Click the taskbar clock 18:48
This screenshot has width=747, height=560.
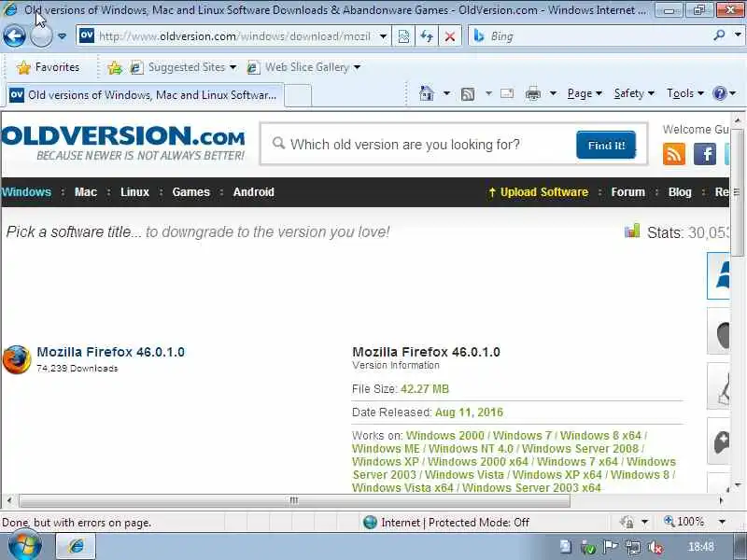click(x=701, y=547)
